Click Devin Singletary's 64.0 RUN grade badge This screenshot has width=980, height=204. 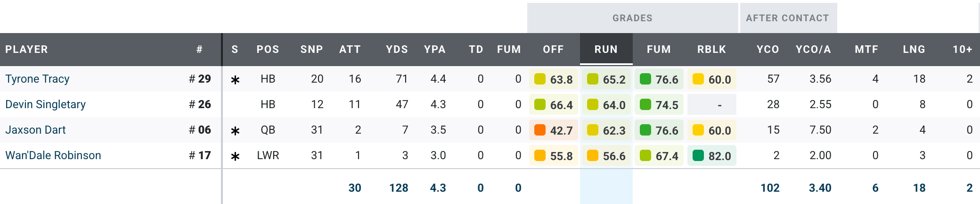pos(606,105)
